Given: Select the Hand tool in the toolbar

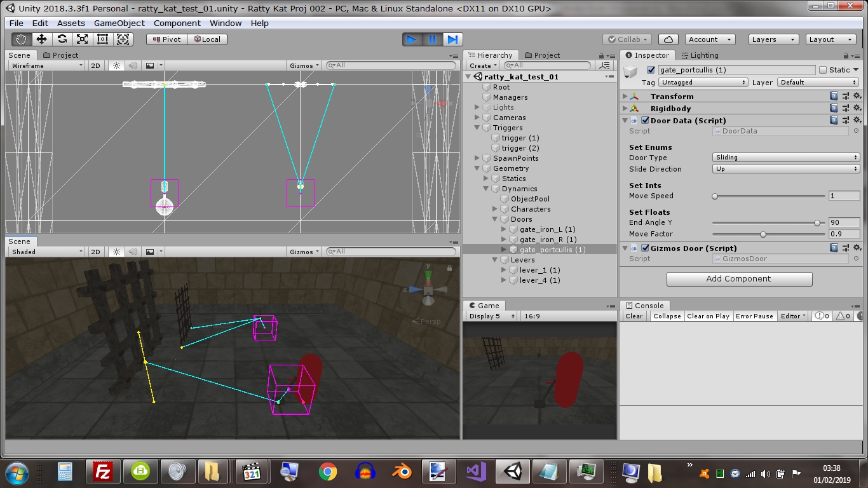Looking at the screenshot, I should click(21, 39).
